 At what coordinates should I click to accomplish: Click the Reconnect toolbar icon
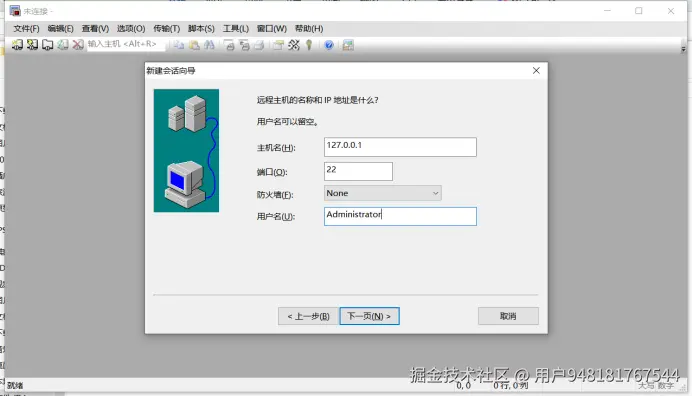coord(63,45)
